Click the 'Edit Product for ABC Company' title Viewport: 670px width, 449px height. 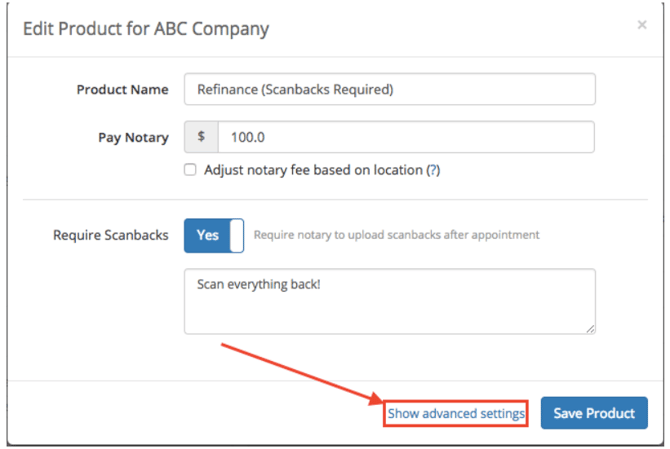coord(146,28)
